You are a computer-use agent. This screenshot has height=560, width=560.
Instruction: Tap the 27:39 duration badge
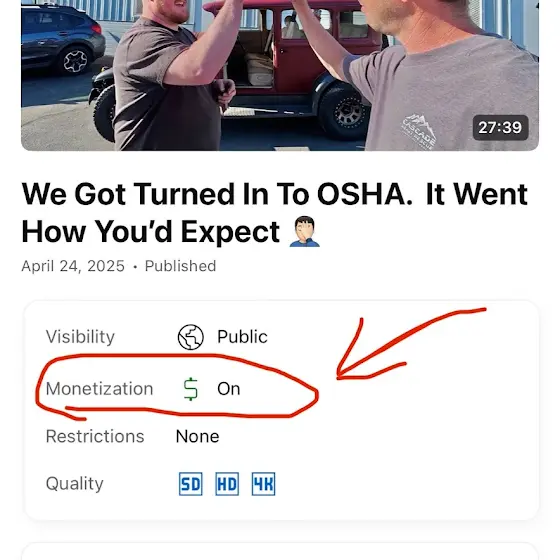click(x=500, y=128)
